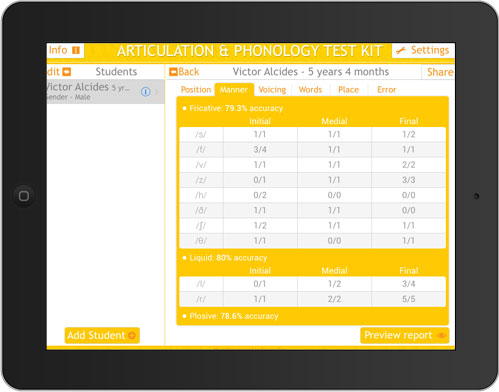Image resolution: width=499 pixels, height=392 pixels.
Task: Select the Manner tab
Action: [234, 90]
